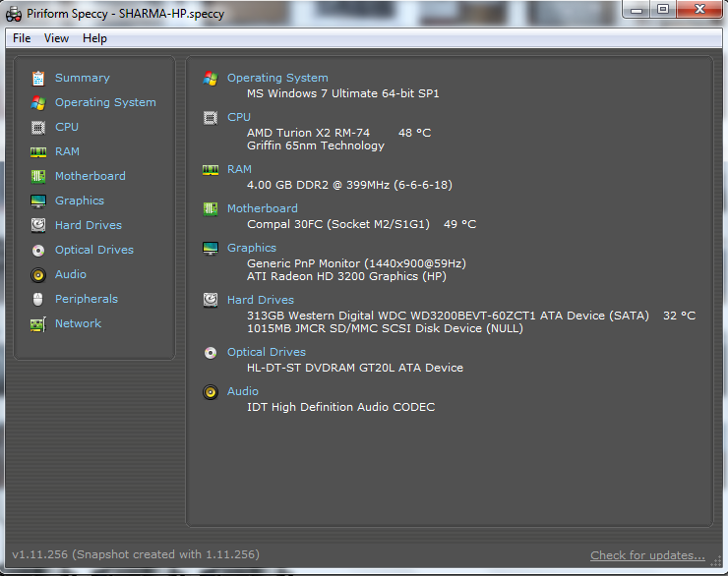The width and height of the screenshot is (728, 576).
Task: Open the View menu
Action: (x=56, y=38)
